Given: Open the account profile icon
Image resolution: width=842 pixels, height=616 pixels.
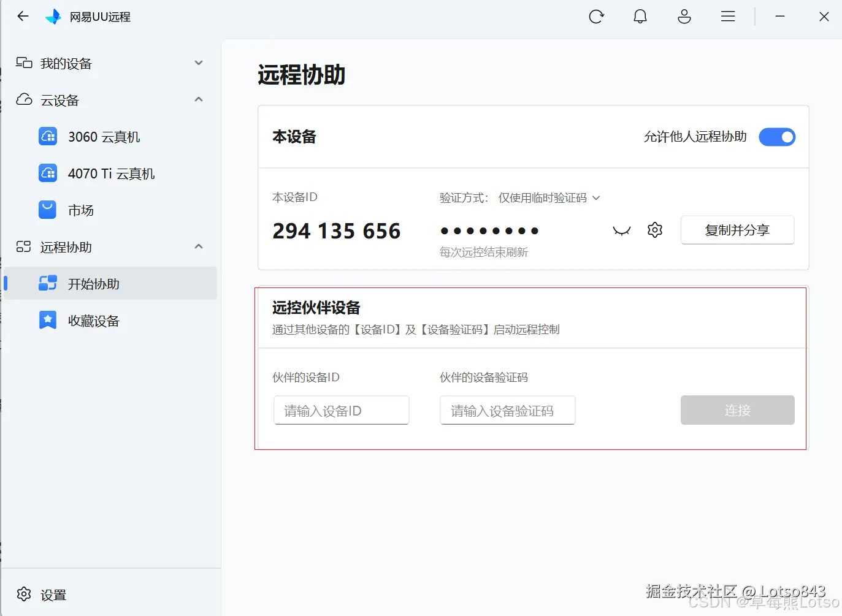Looking at the screenshot, I should click(x=684, y=17).
